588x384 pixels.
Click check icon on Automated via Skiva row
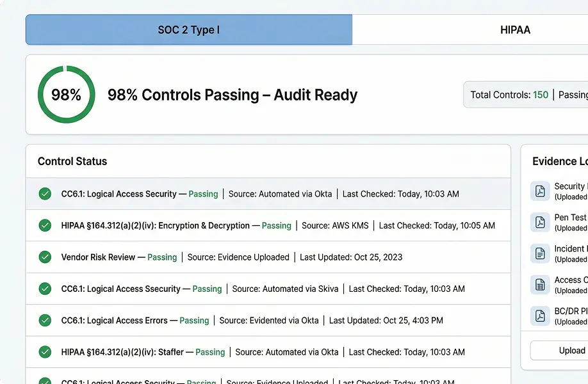[x=45, y=289]
